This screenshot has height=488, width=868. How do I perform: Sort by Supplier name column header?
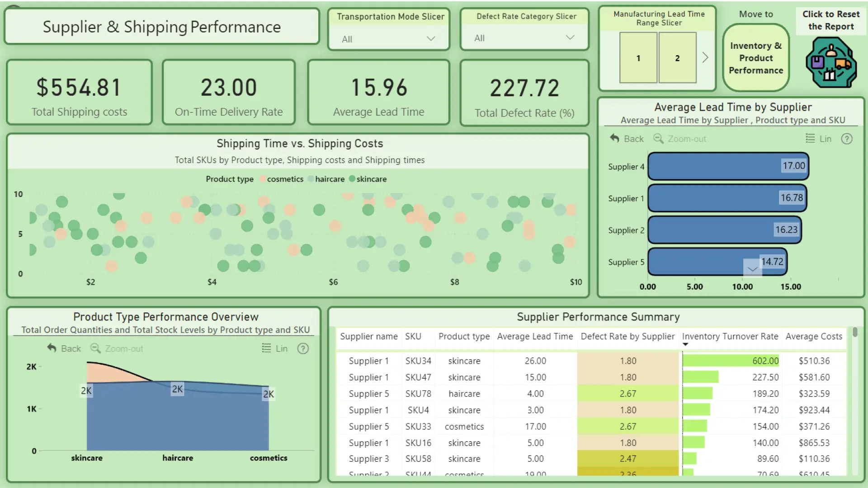point(369,336)
